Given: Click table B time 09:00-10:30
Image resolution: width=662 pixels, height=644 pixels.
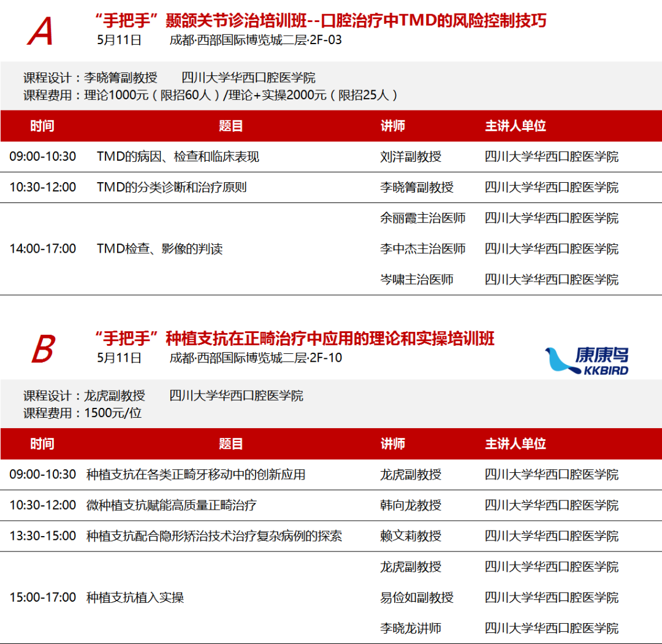Looking at the screenshot, I should 43,475.
